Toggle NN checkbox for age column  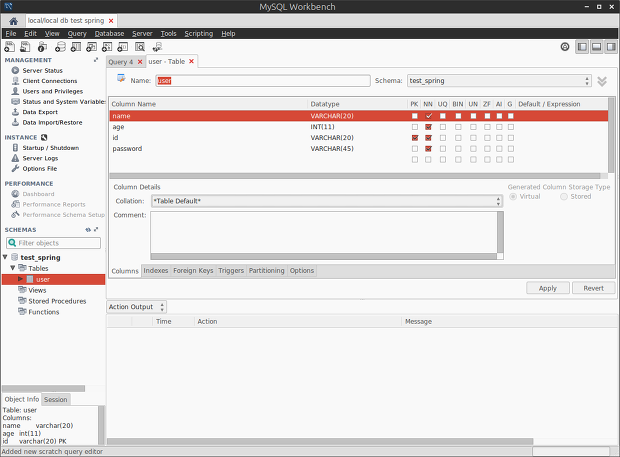(428, 127)
